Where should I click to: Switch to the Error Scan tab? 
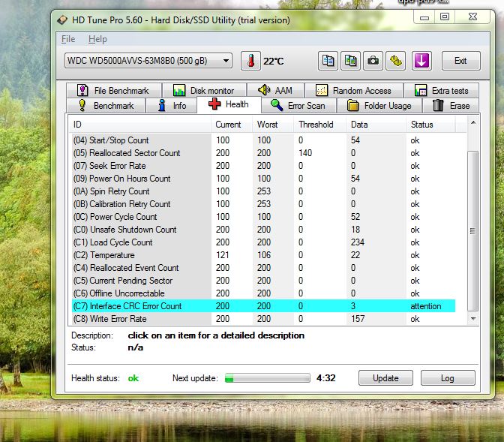(x=299, y=106)
